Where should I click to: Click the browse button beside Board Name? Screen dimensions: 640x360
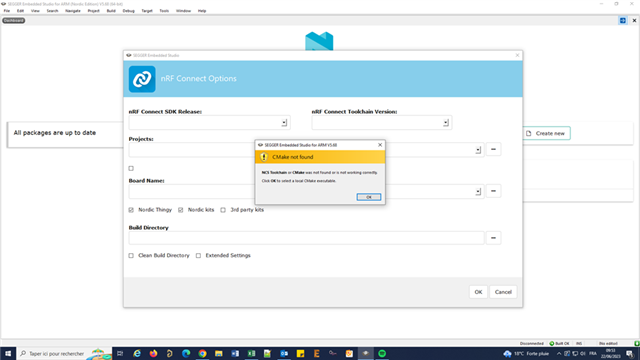(x=493, y=191)
